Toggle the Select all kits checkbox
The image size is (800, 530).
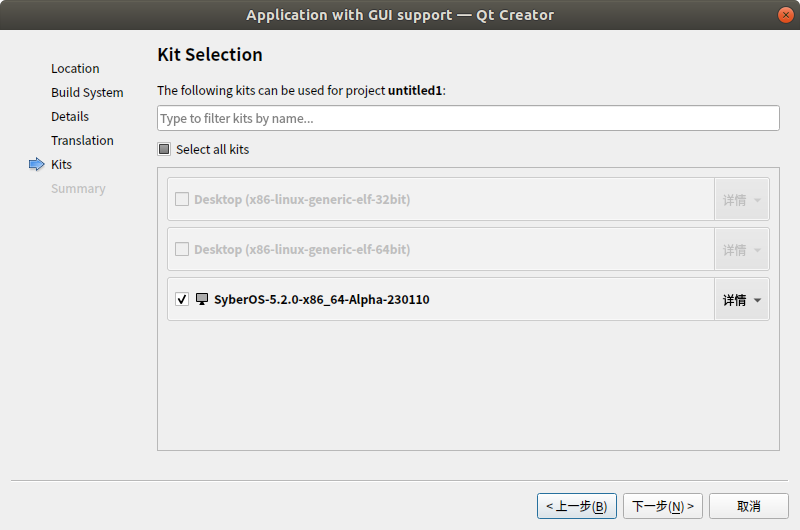[164, 150]
